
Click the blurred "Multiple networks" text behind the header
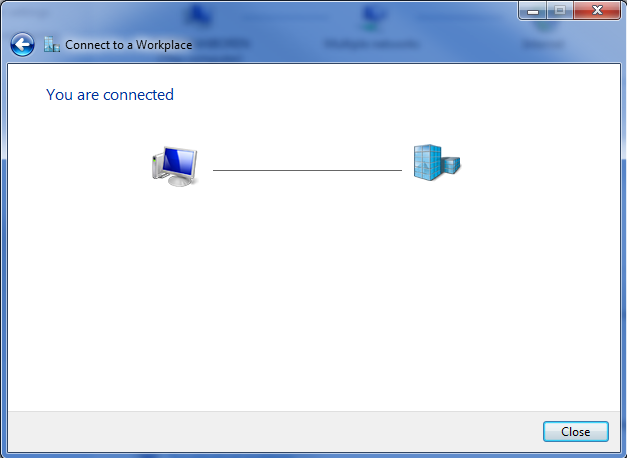(372, 44)
